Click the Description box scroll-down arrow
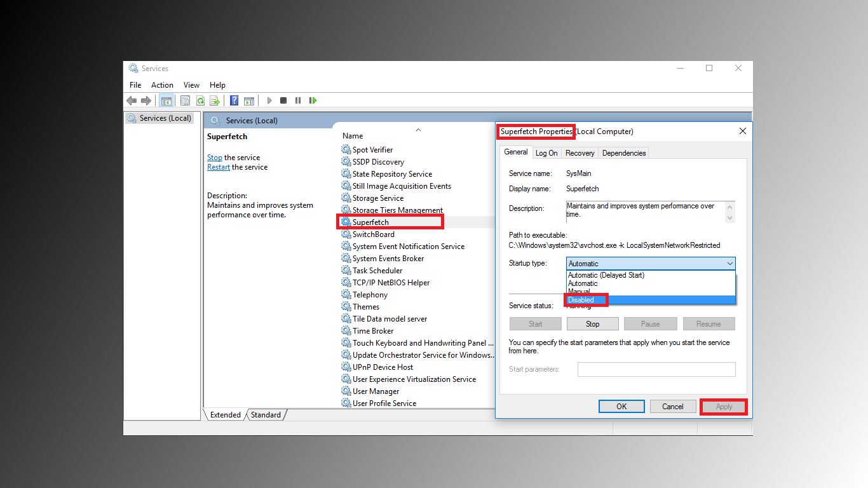This screenshot has width=868, height=488. click(730, 217)
